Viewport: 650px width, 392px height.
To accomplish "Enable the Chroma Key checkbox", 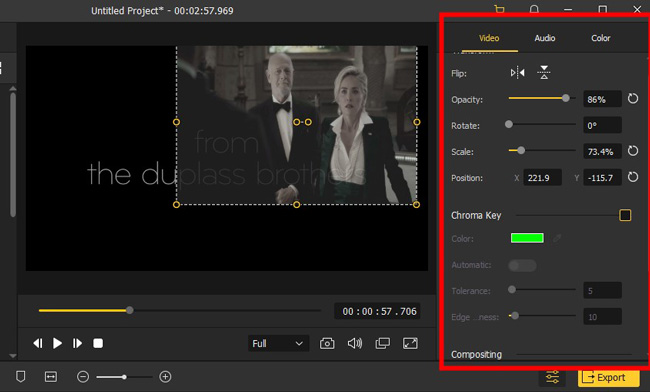I will [625, 215].
